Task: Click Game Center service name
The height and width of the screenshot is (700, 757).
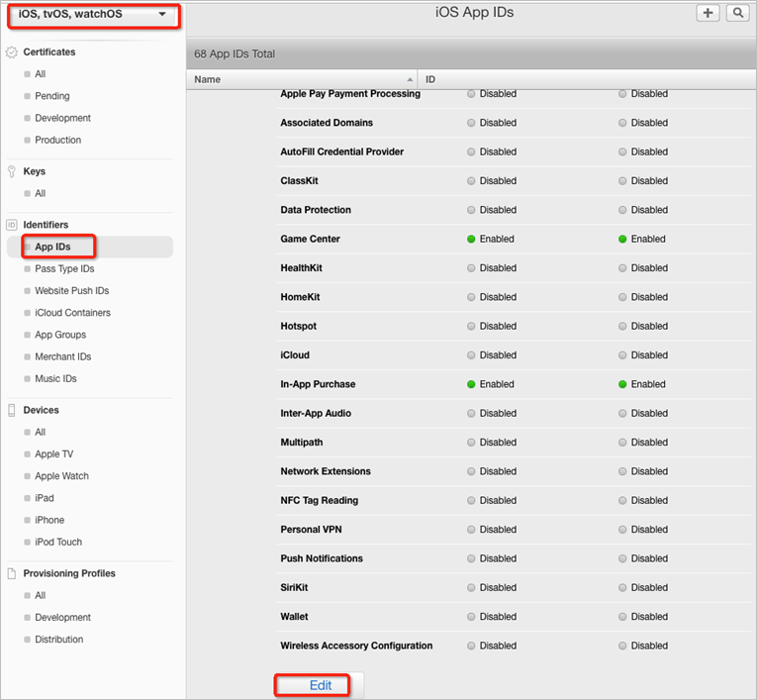Action: point(310,240)
